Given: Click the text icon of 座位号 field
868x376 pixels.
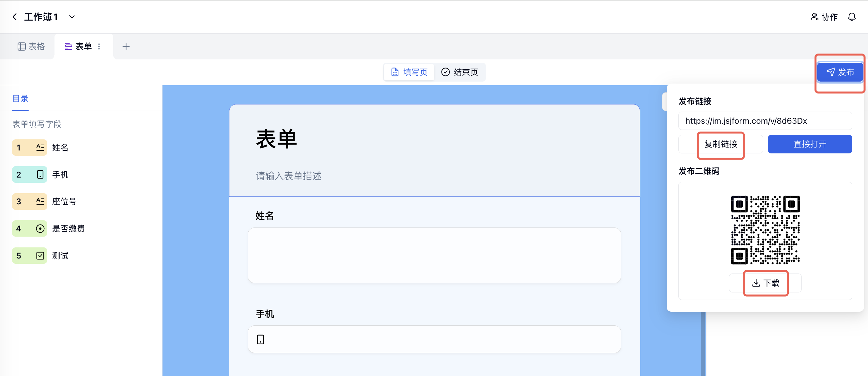Looking at the screenshot, I should (x=40, y=201).
